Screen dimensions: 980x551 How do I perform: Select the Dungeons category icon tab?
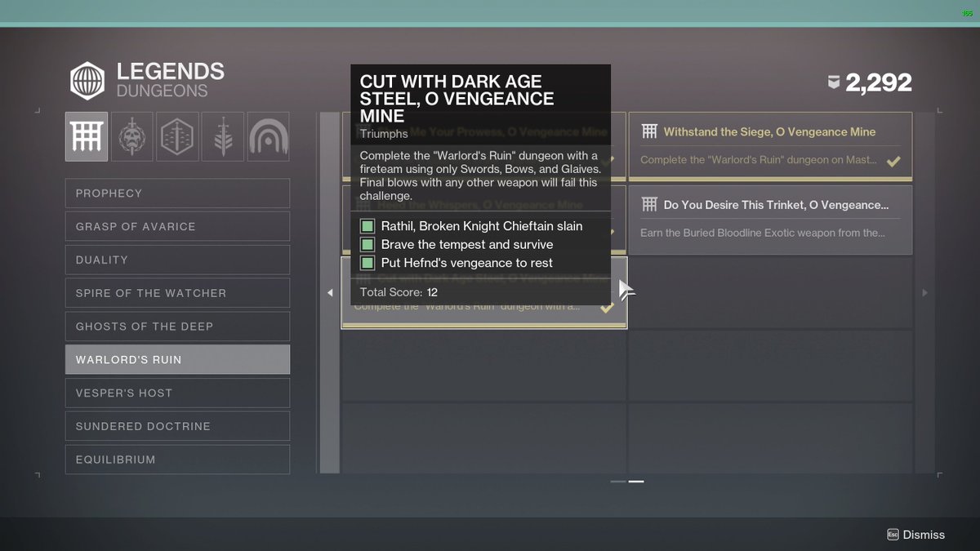pos(87,136)
